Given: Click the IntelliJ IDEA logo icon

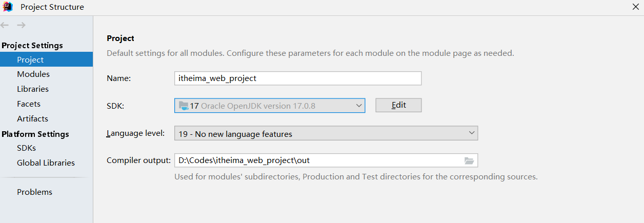Looking at the screenshot, I should (8, 7).
